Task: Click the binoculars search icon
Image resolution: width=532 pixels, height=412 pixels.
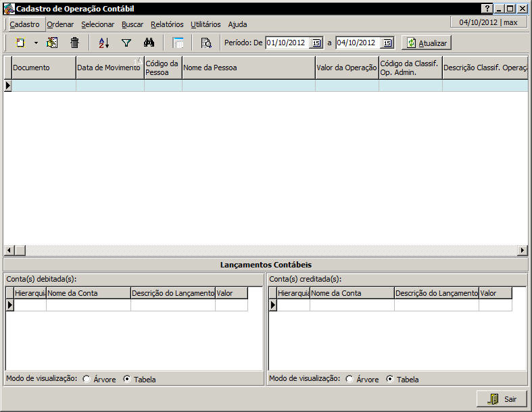Action: 149,43
